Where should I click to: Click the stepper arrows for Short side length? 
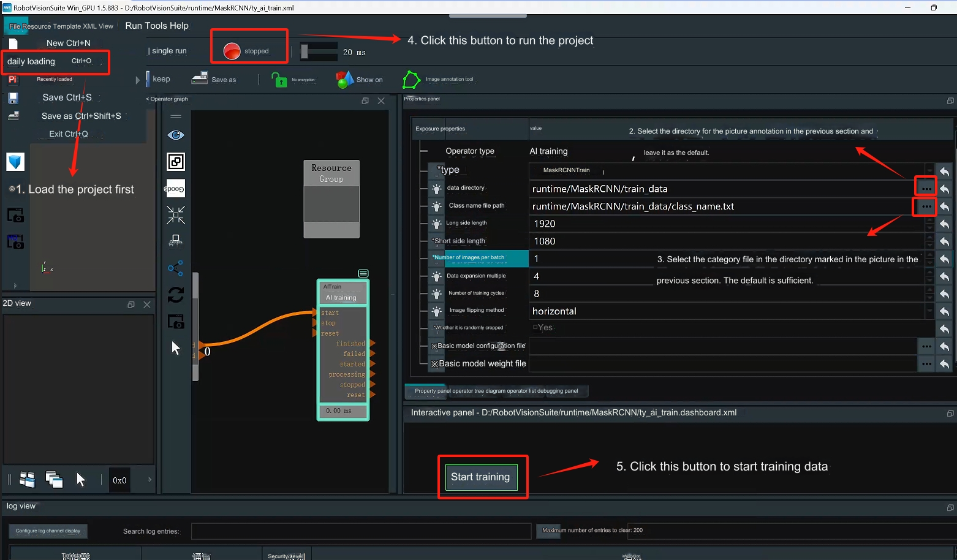click(929, 241)
